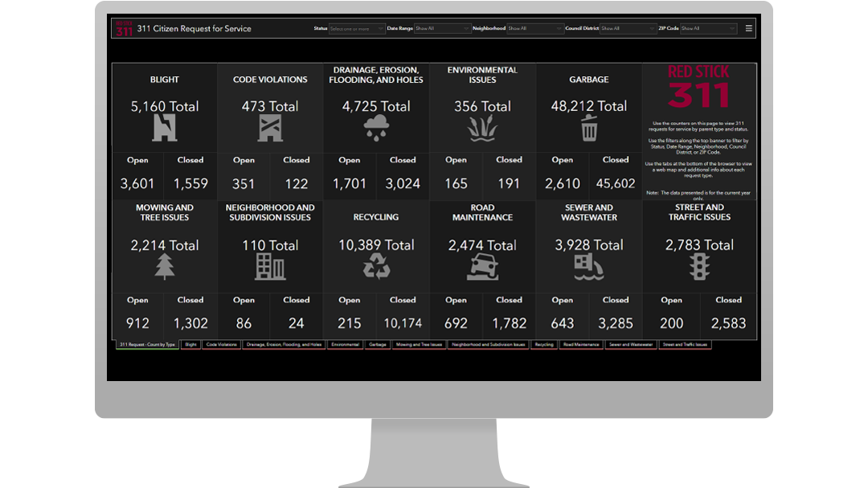This screenshot has width=868, height=488.
Task: Switch to the Blight tab
Action: [191, 345]
